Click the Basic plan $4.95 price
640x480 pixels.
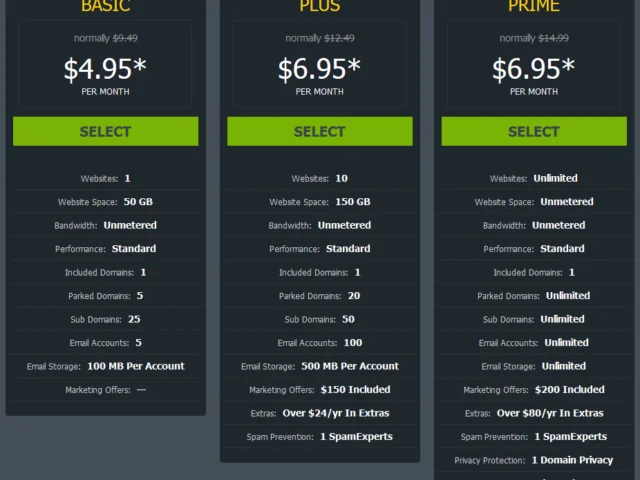pyautogui.click(x=105, y=69)
